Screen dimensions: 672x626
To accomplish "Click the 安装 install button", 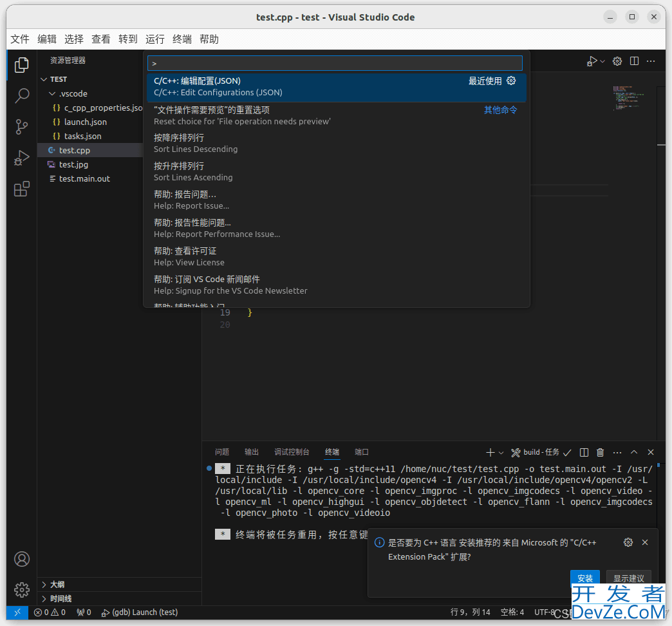I will click(584, 578).
